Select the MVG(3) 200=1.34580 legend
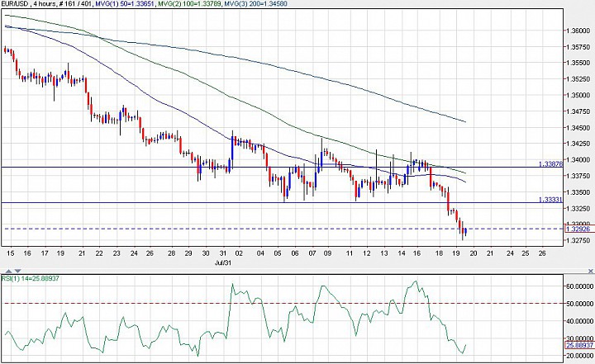 click(256, 4)
